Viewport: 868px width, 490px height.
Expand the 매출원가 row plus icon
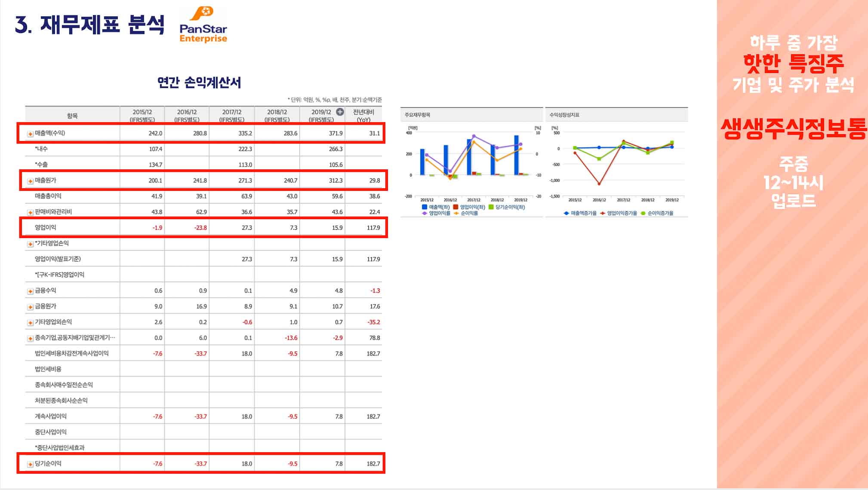pos(30,181)
